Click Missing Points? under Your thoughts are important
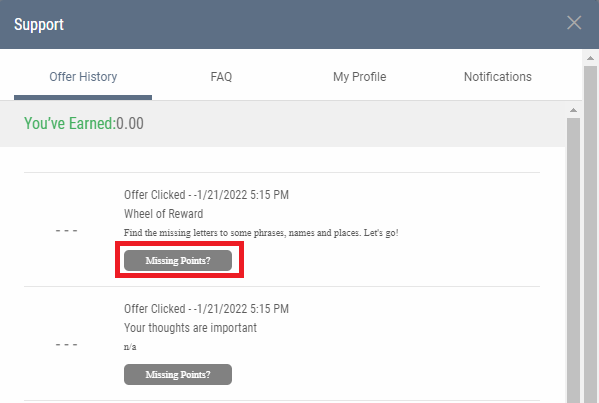Viewport: 599px width, 403px height. click(x=178, y=374)
